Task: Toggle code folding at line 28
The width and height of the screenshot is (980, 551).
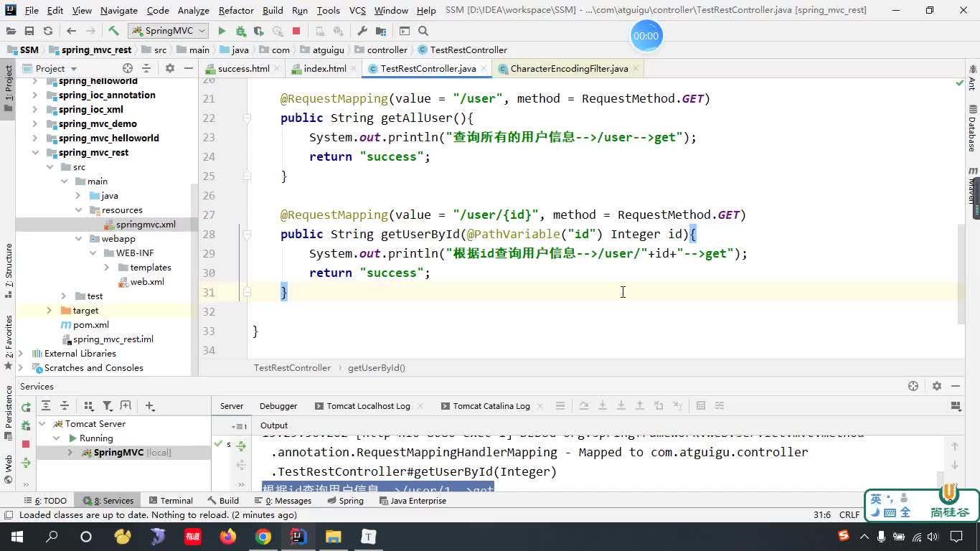Action: tap(247, 234)
